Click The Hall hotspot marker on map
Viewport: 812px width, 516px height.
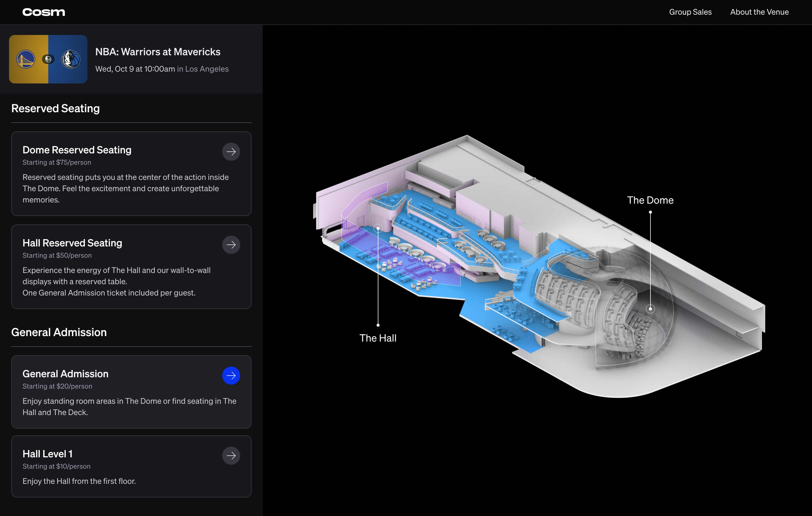[x=378, y=229]
